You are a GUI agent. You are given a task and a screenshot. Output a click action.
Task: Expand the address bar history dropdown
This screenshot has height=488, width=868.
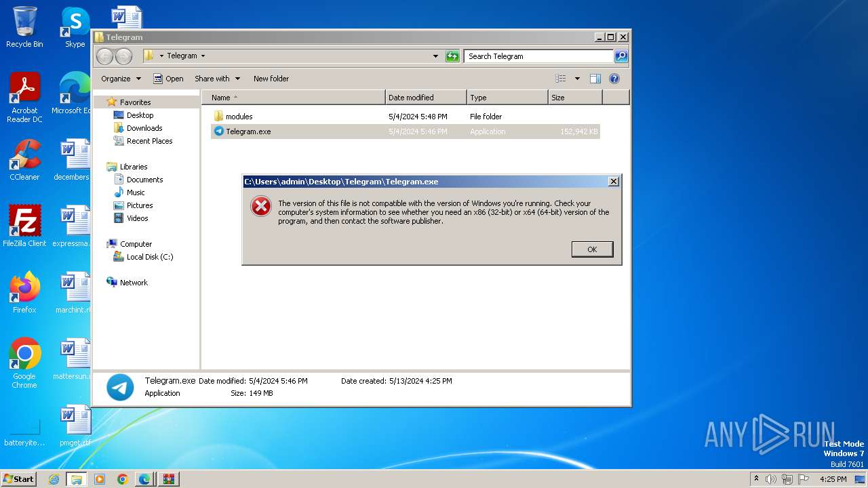435,56
